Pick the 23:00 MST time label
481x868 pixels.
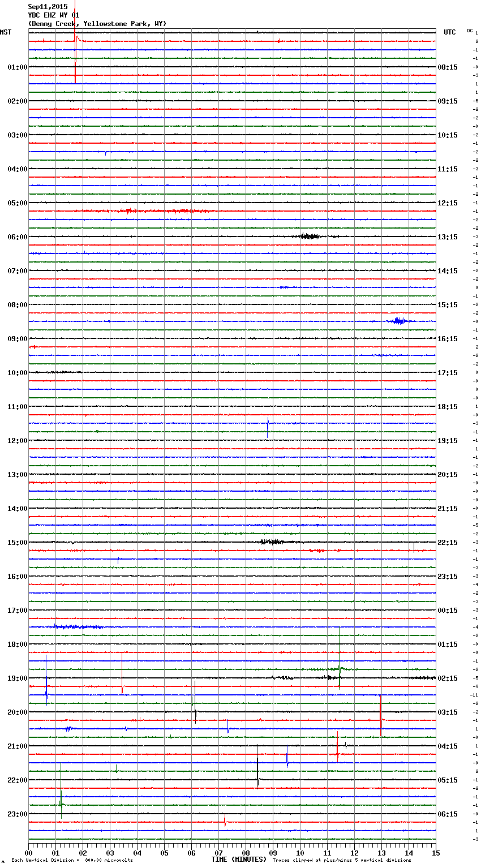click(17, 814)
